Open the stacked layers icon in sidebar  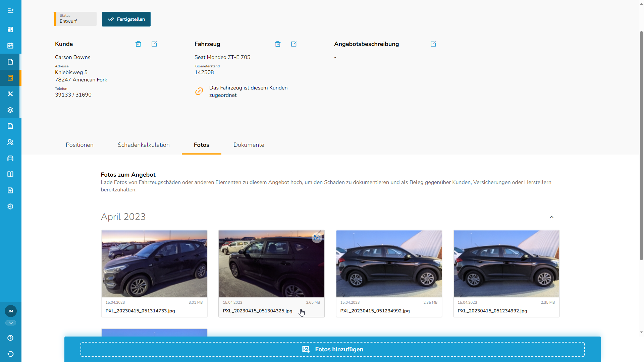[x=10, y=110]
